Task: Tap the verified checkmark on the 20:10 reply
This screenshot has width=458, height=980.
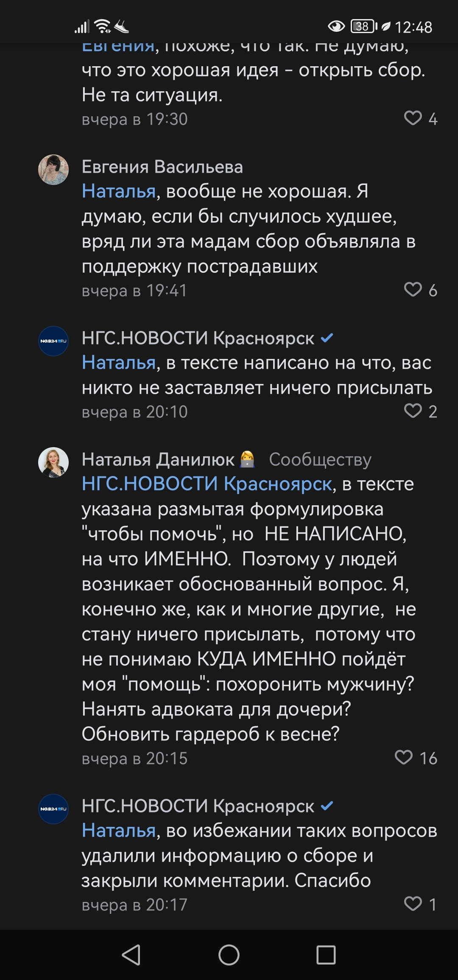Action: tap(327, 338)
